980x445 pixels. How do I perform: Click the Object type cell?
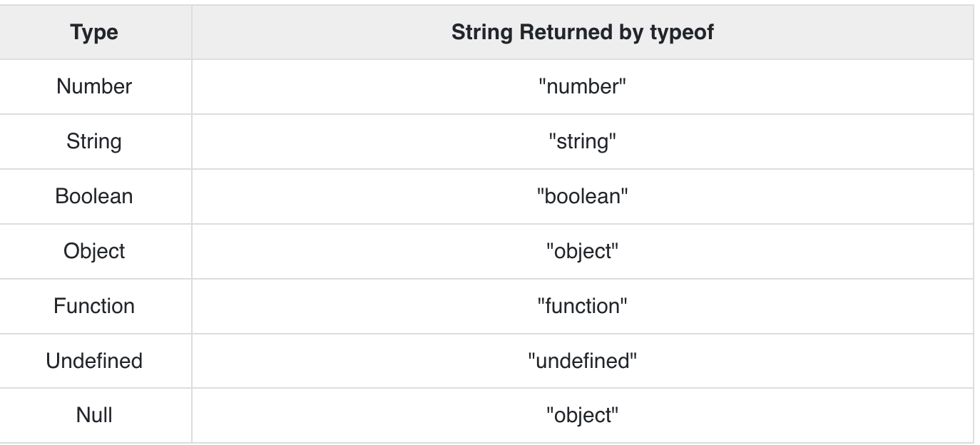94,251
